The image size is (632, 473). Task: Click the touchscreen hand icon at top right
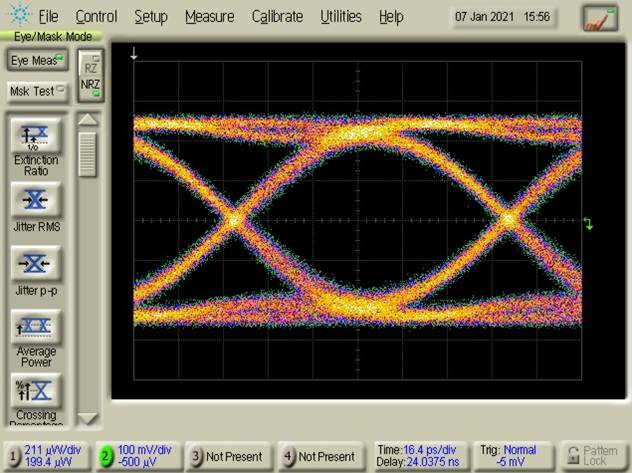601,17
